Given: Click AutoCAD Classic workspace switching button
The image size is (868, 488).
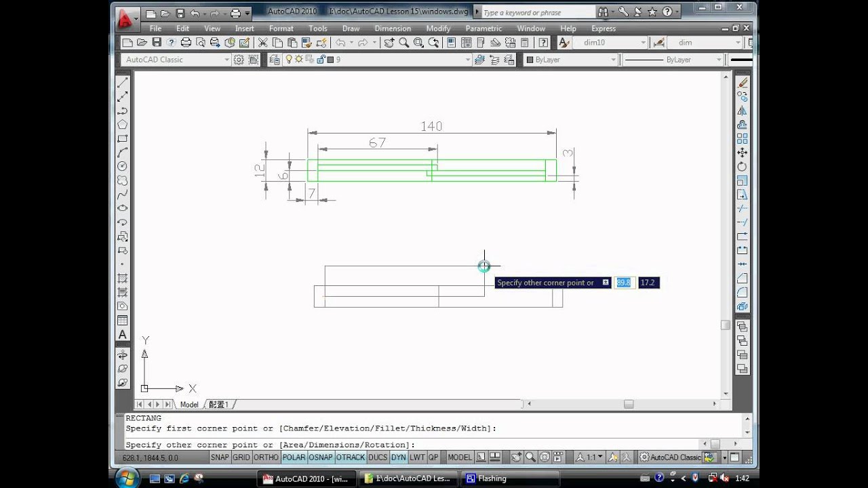Looking at the screenshot, I should click(671, 457).
